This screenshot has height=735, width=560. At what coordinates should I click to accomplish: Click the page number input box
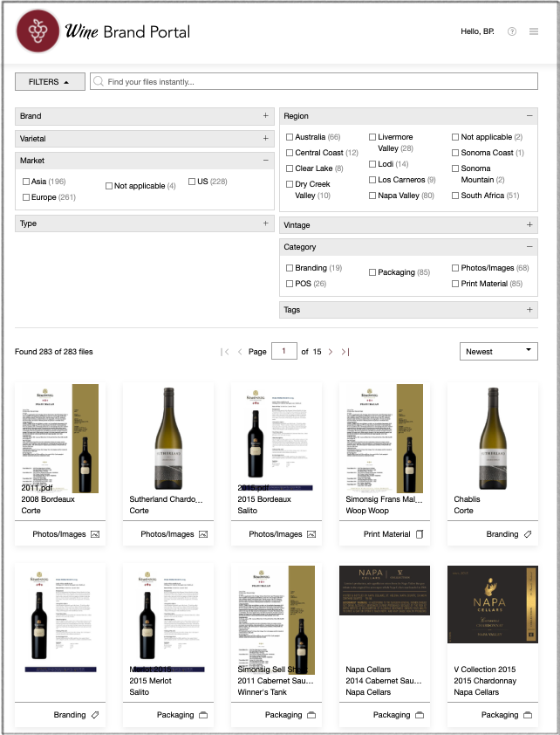click(283, 351)
